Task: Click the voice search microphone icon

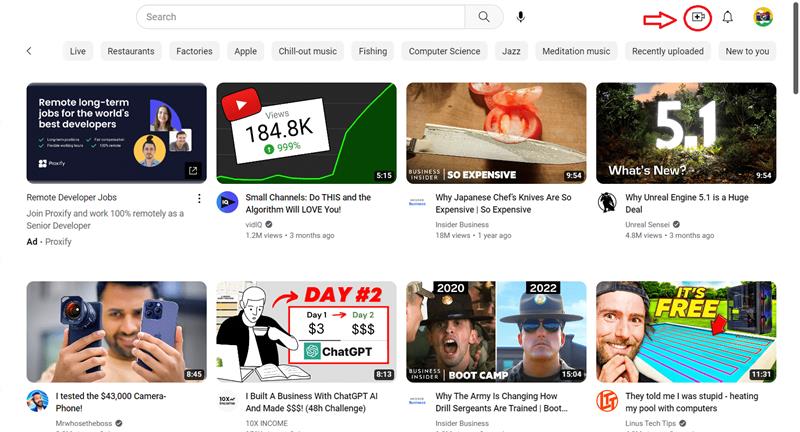Action: 521,17
